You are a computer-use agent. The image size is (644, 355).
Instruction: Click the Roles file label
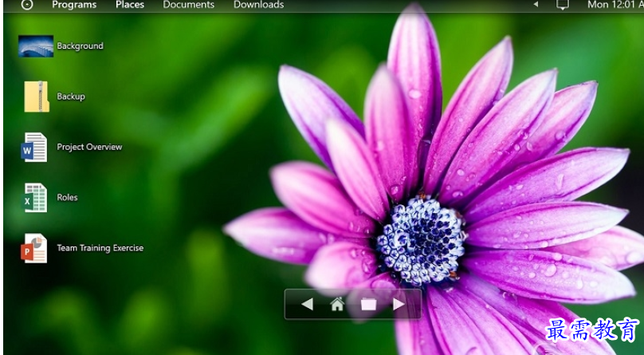pyautogui.click(x=68, y=198)
